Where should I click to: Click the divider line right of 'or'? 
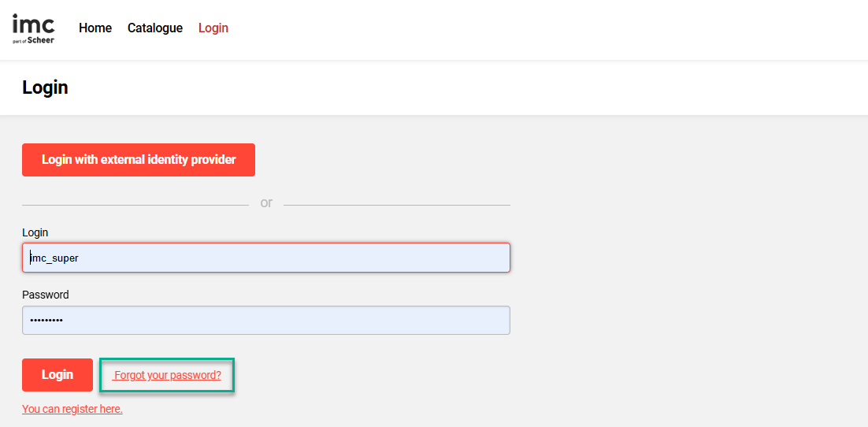point(397,205)
